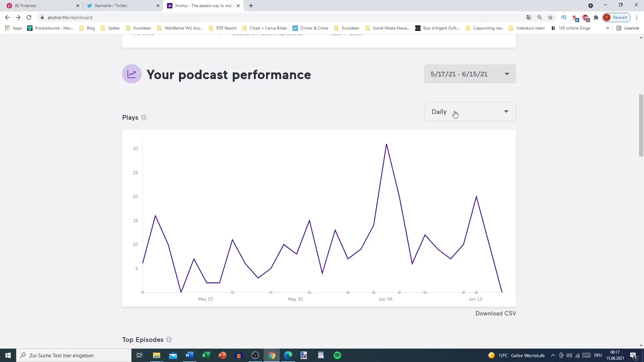Viewport: 644px width, 362px height.
Task: Click the translate page icon
Action: (x=529, y=17)
